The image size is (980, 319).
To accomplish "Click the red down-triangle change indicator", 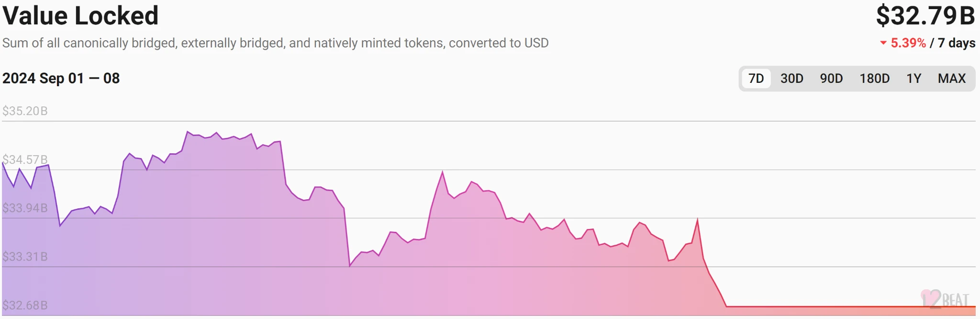I will point(883,43).
